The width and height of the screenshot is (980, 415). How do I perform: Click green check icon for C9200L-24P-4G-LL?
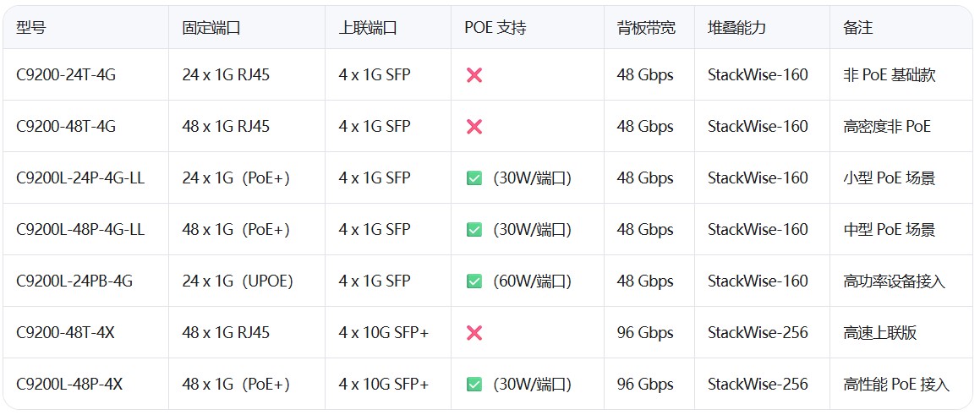[474, 178]
